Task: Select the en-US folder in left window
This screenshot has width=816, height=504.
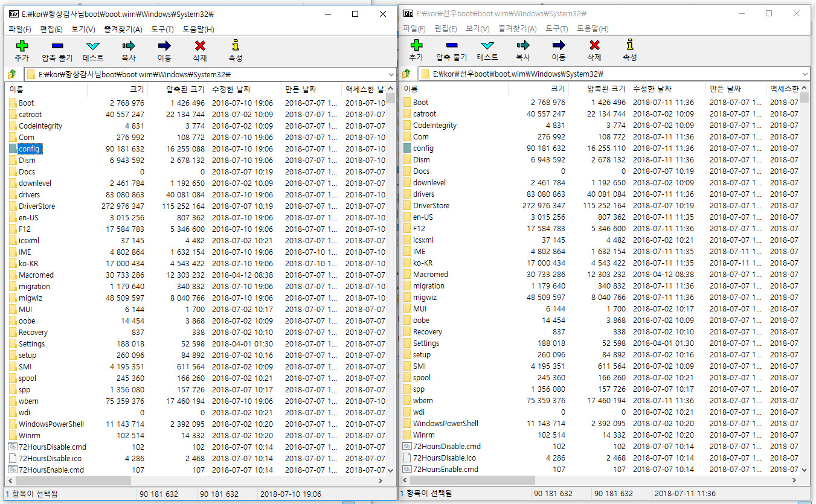Action: tap(28, 217)
